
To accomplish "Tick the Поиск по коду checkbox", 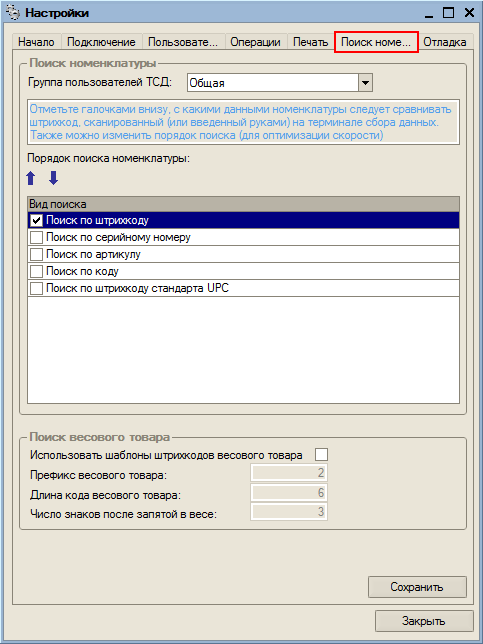I will pos(37,271).
